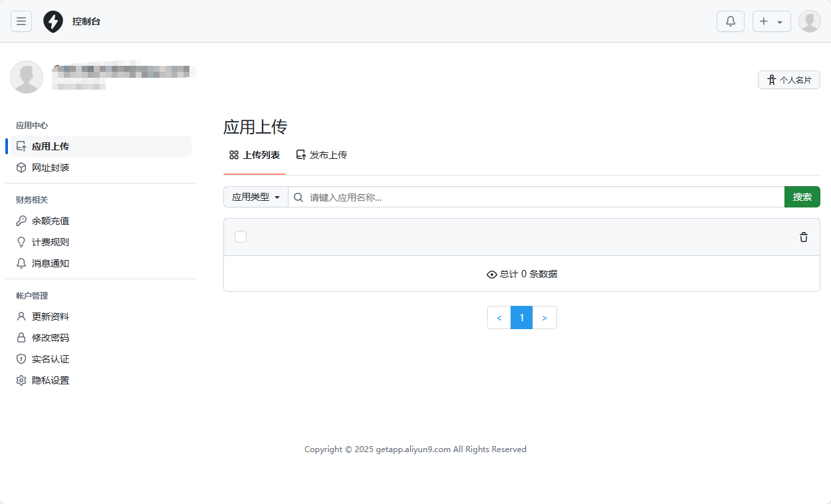
Task: Click the delete trash icon above the table
Action: click(803, 236)
